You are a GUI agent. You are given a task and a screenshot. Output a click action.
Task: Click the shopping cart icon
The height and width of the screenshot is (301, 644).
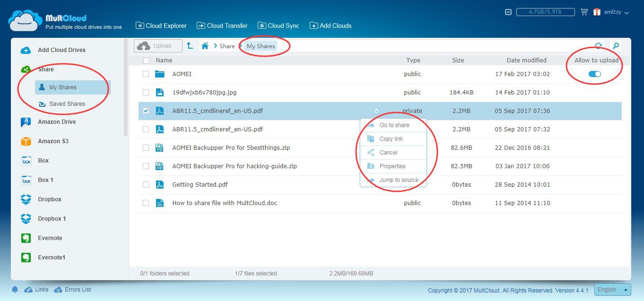[584, 12]
